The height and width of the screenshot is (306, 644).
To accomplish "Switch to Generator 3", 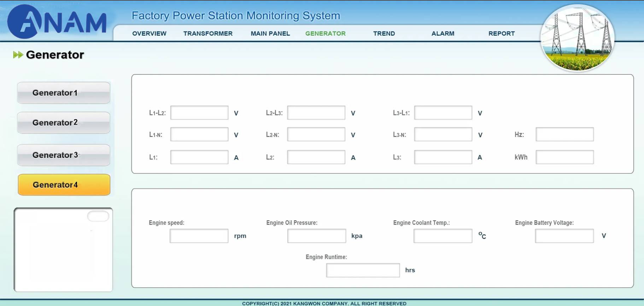I will tap(64, 155).
